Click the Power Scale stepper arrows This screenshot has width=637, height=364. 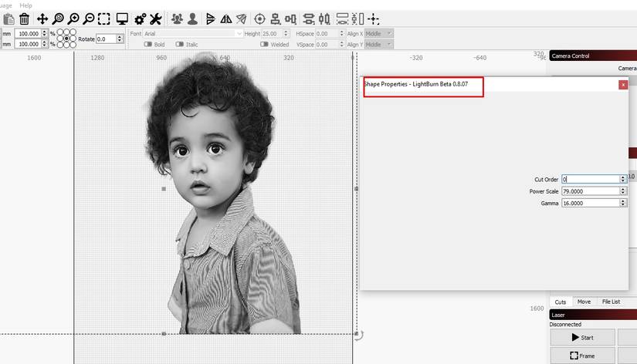click(623, 191)
